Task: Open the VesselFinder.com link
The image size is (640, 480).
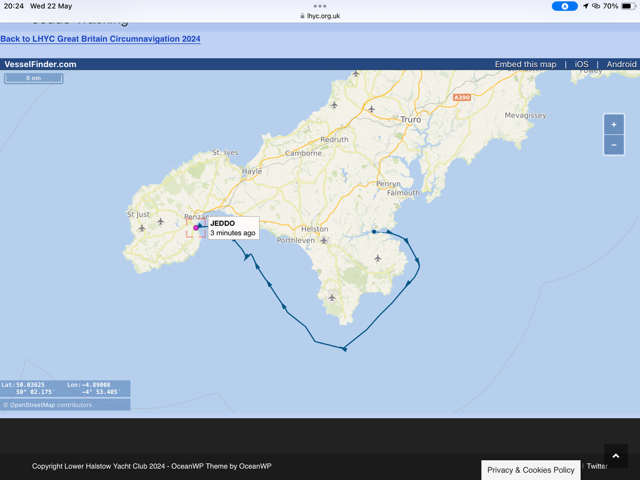Action: tap(40, 64)
